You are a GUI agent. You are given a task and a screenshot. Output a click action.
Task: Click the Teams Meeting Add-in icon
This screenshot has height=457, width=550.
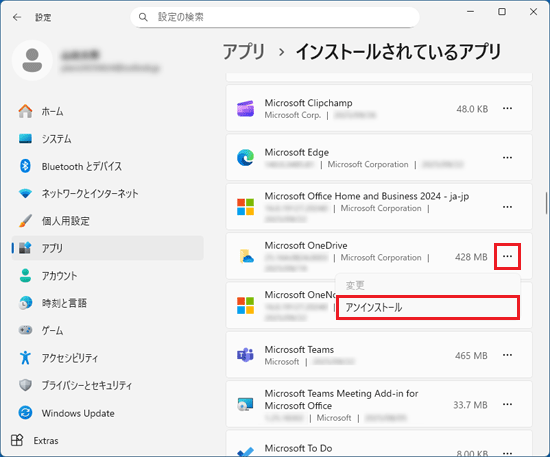(x=246, y=404)
